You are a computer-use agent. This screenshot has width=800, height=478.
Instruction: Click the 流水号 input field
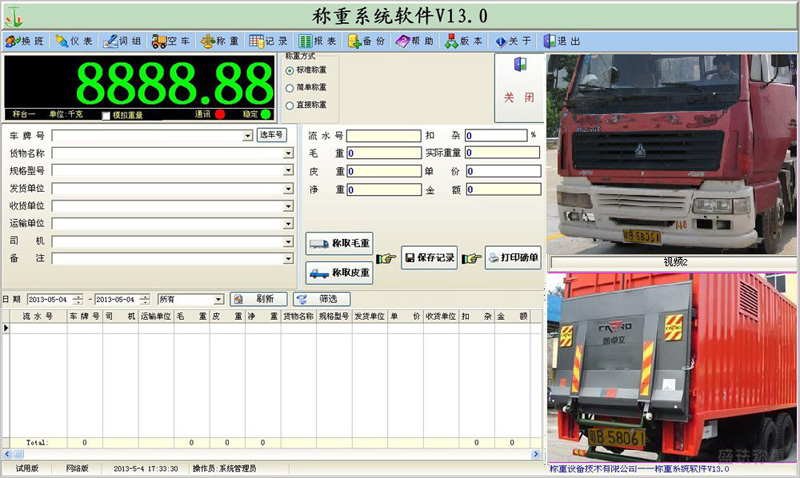384,136
